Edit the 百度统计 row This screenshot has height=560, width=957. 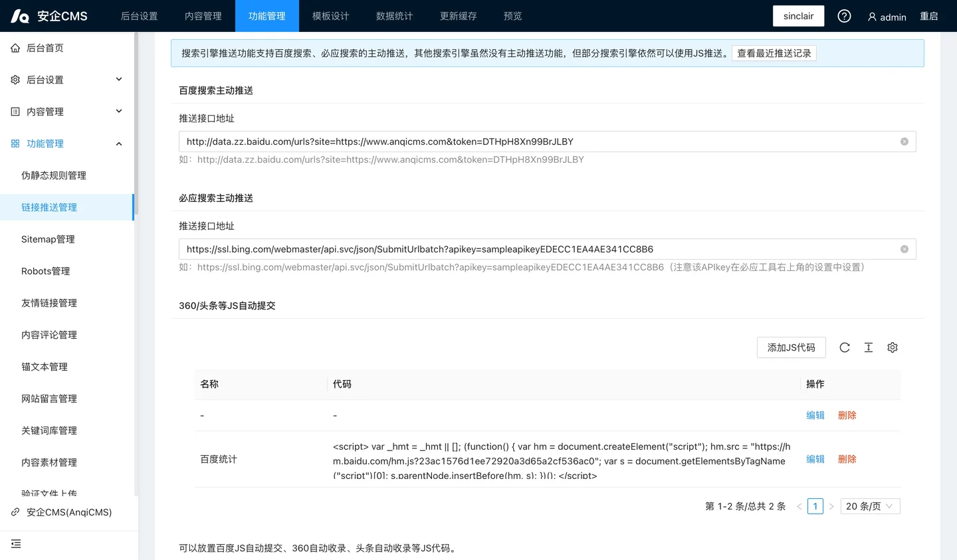click(x=815, y=459)
